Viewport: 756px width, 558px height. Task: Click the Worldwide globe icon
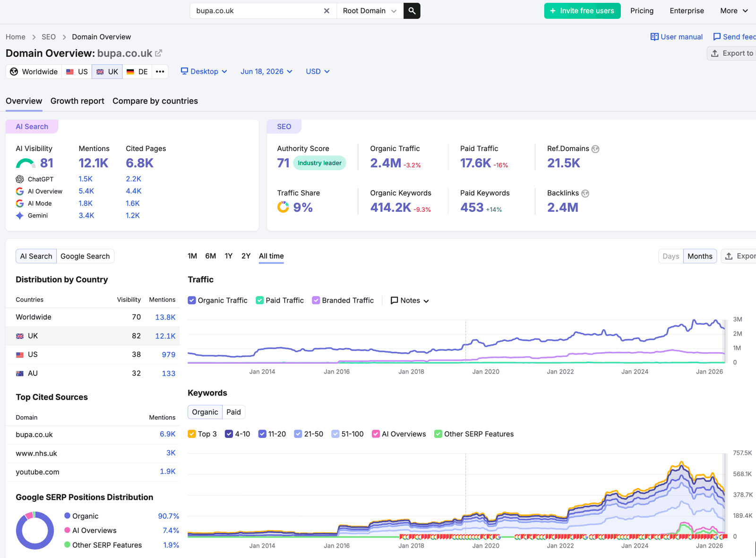pos(14,71)
